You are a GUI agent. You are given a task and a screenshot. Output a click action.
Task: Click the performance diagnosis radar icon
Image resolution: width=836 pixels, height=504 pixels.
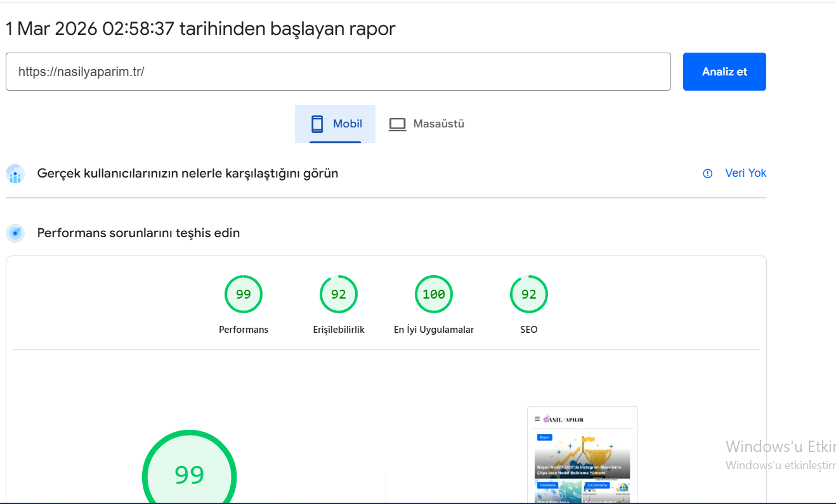(15, 233)
